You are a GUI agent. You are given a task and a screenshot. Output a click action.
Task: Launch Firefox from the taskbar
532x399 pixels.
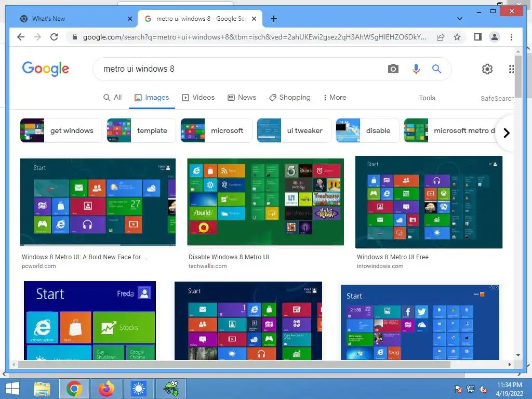click(107, 389)
